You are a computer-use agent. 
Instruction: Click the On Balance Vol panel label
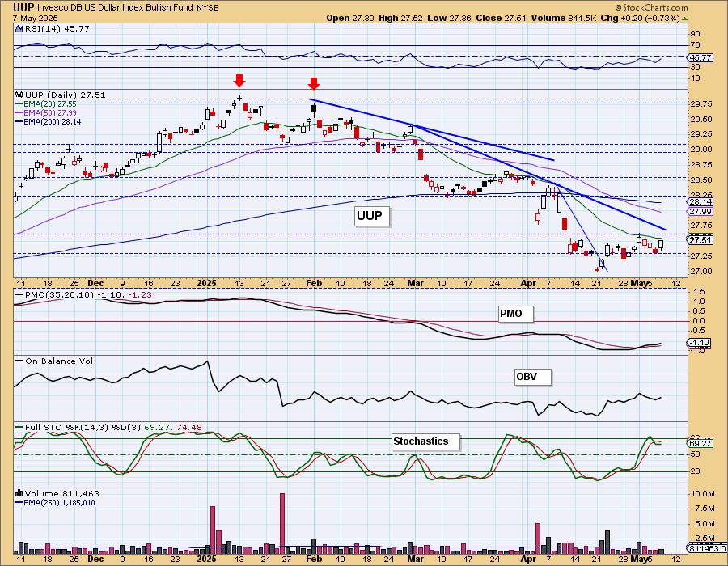pyautogui.click(x=59, y=361)
